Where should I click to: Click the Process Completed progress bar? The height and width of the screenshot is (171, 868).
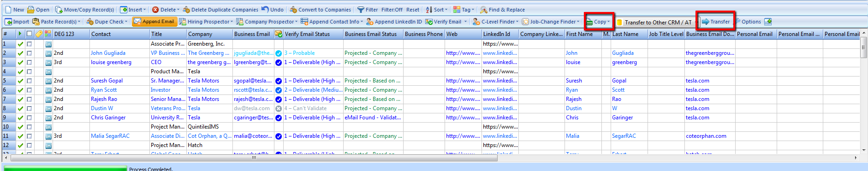tap(65, 169)
